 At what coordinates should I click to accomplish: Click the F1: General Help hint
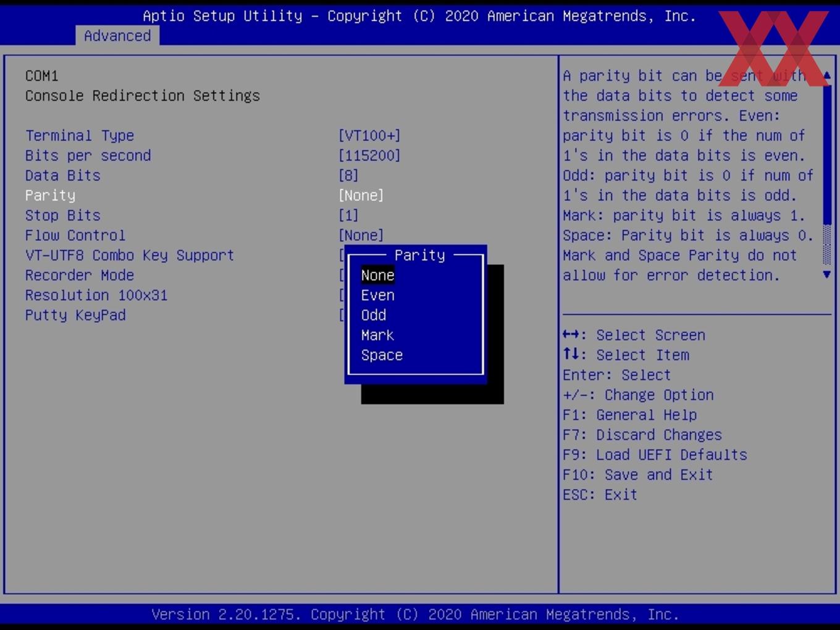click(x=629, y=415)
